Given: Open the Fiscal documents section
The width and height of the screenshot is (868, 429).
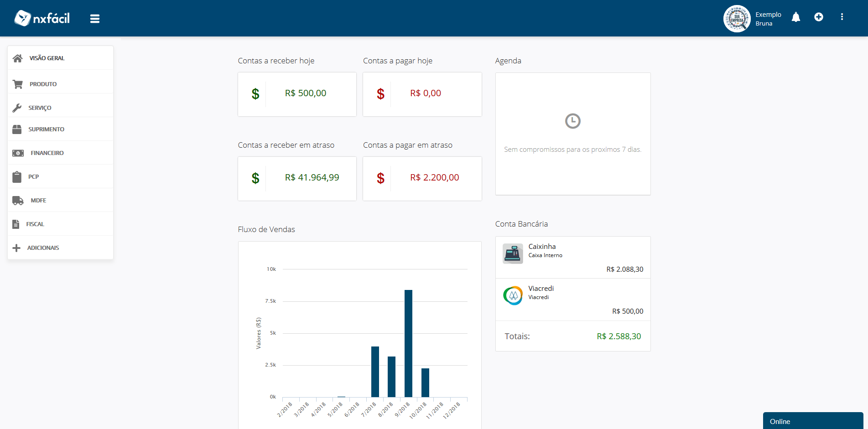Looking at the screenshot, I should [x=35, y=224].
